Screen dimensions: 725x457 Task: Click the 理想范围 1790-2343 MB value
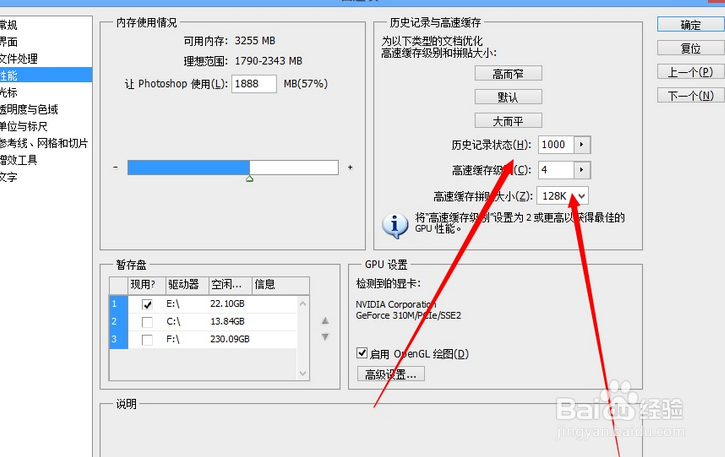[268, 61]
